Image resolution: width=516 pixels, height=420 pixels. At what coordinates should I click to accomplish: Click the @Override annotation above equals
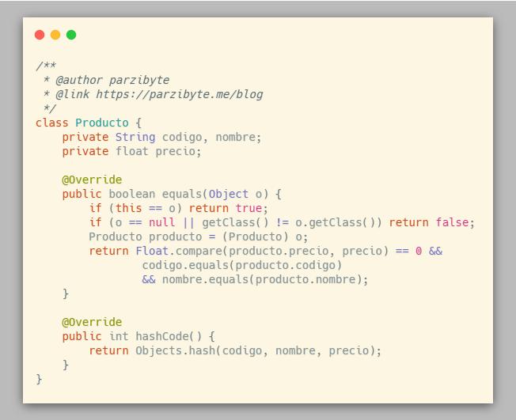click(x=92, y=180)
